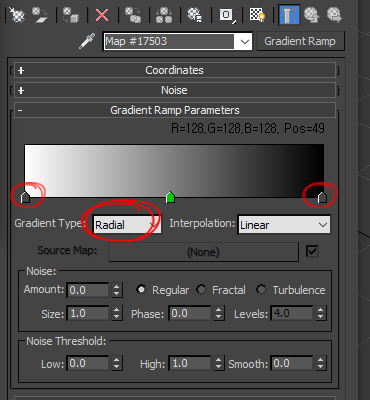
Task: Open the Material ID Channel flyout
Action: pyautogui.click(x=227, y=15)
